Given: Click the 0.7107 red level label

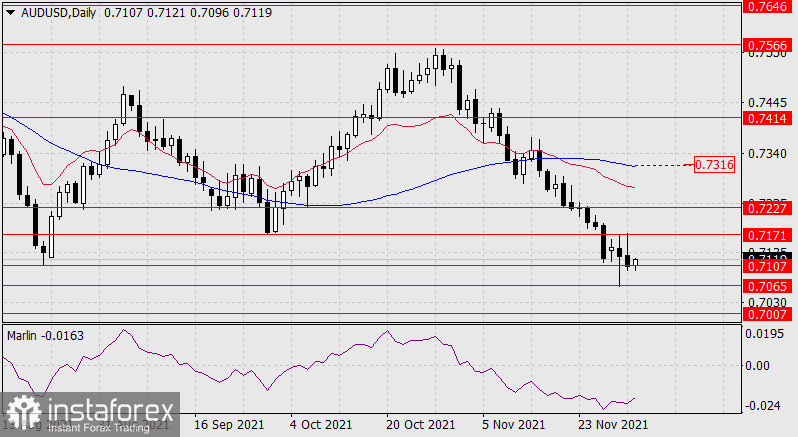Looking at the screenshot, I should pos(767,266).
